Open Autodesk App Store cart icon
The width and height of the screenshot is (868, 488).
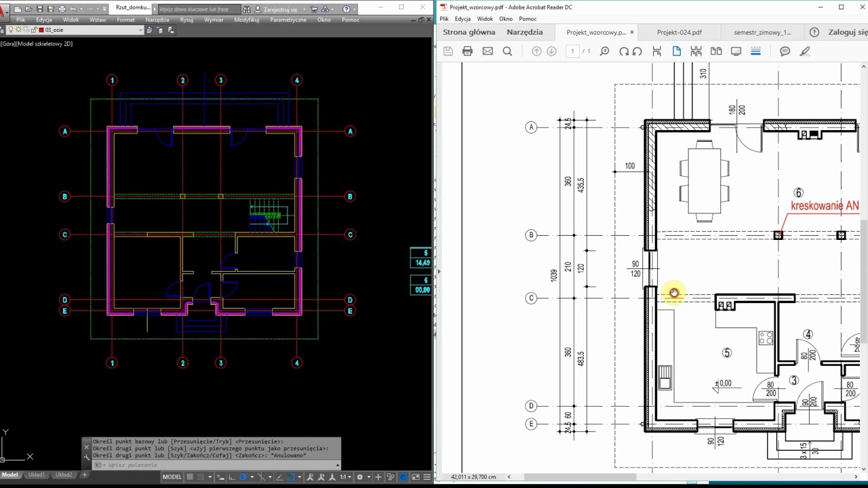coord(314,9)
